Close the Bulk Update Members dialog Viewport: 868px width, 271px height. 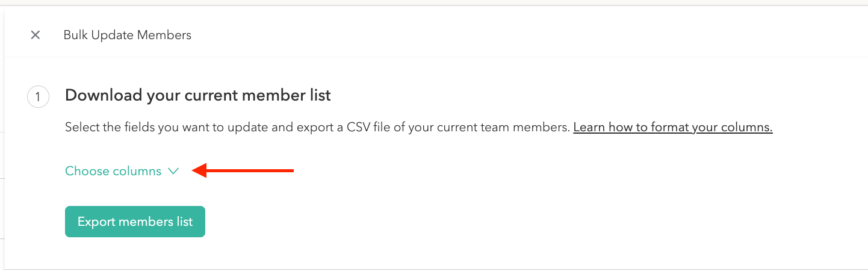pyautogui.click(x=36, y=35)
